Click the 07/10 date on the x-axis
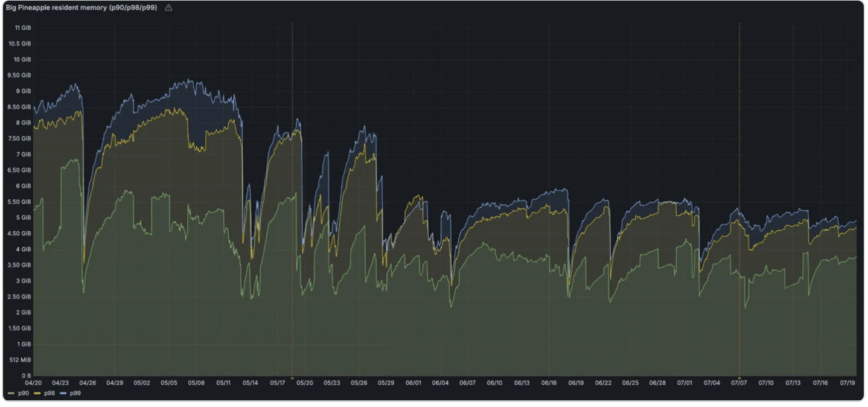Screen dimensions: 868x407 click(x=766, y=383)
